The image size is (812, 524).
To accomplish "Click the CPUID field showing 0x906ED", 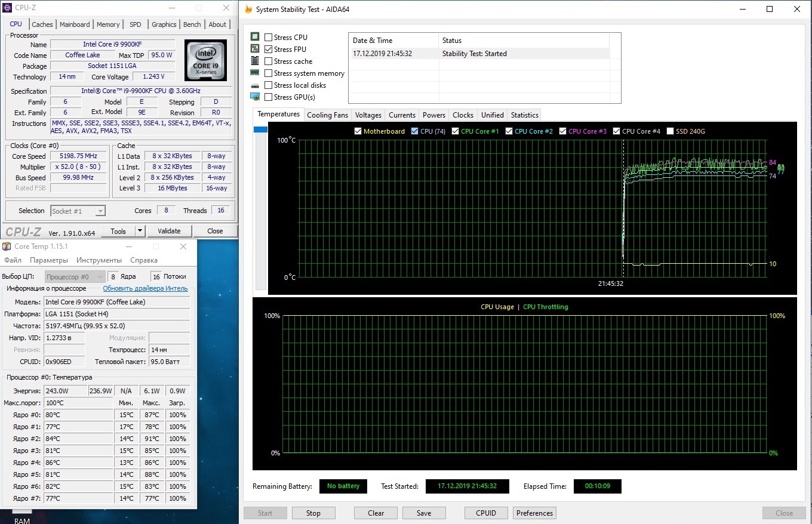I will click(x=64, y=362).
